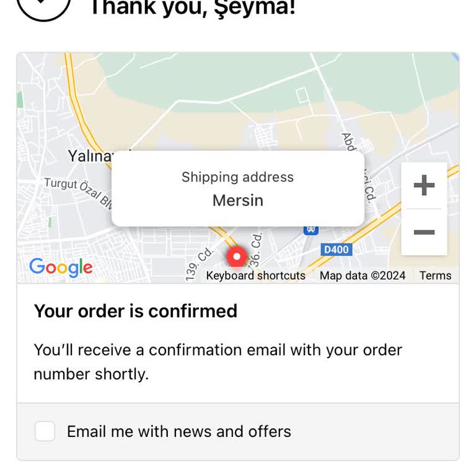Click the Shipping address Mersin popup
This screenshot has height=476, width=476.
(237, 188)
